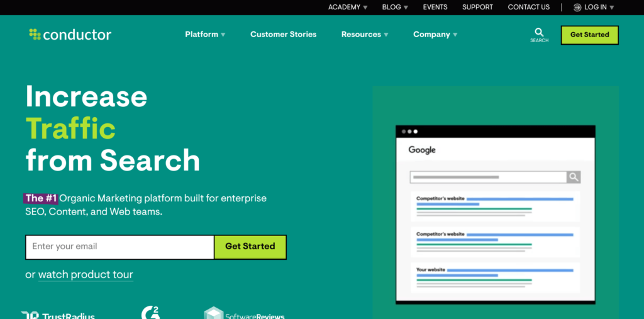Open the EVENTS page
The image size is (644, 319).
(435, 8)
